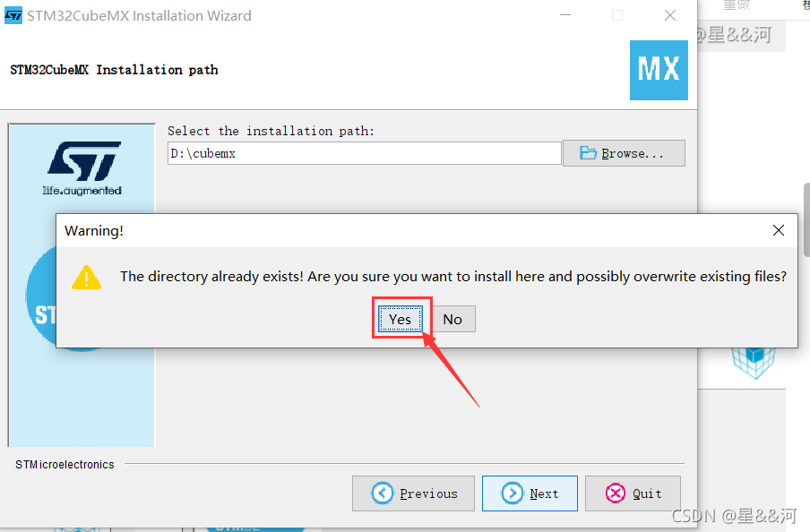
Task: Click the STMicroelectronics footer label
Action: pos(65,464)
